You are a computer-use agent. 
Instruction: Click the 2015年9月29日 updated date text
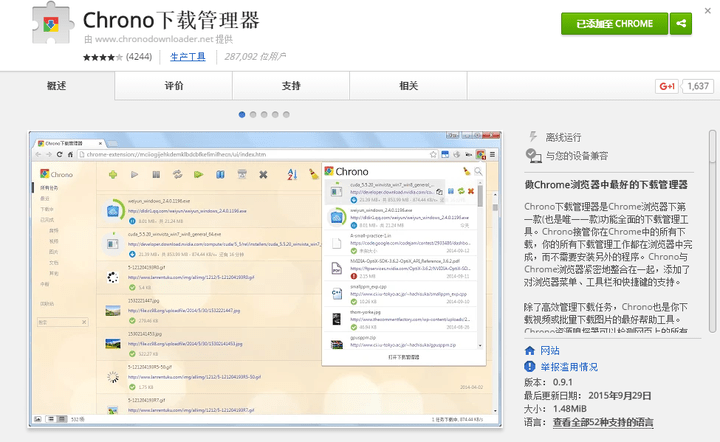pyautogui.click(x=620, y=395)
